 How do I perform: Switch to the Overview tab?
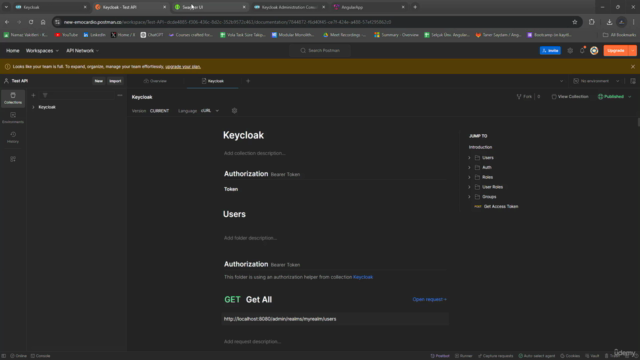point(155,81)
